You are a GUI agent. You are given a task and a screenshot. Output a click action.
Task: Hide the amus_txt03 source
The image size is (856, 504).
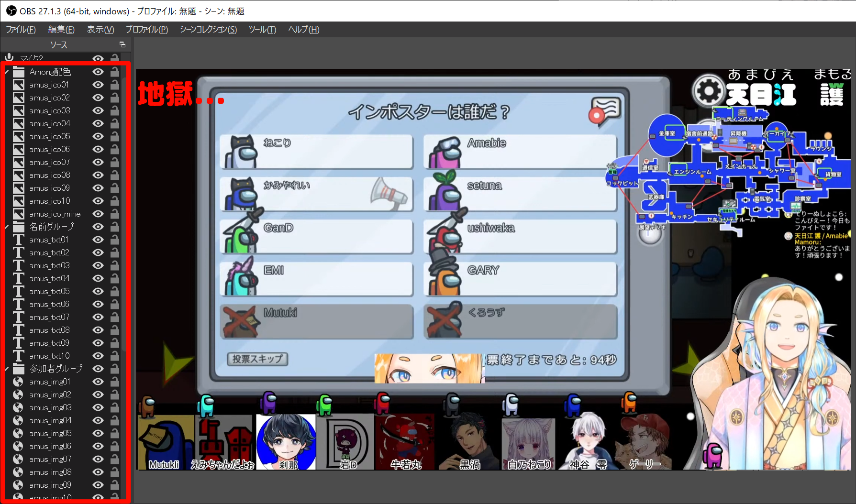pos(98,265)
